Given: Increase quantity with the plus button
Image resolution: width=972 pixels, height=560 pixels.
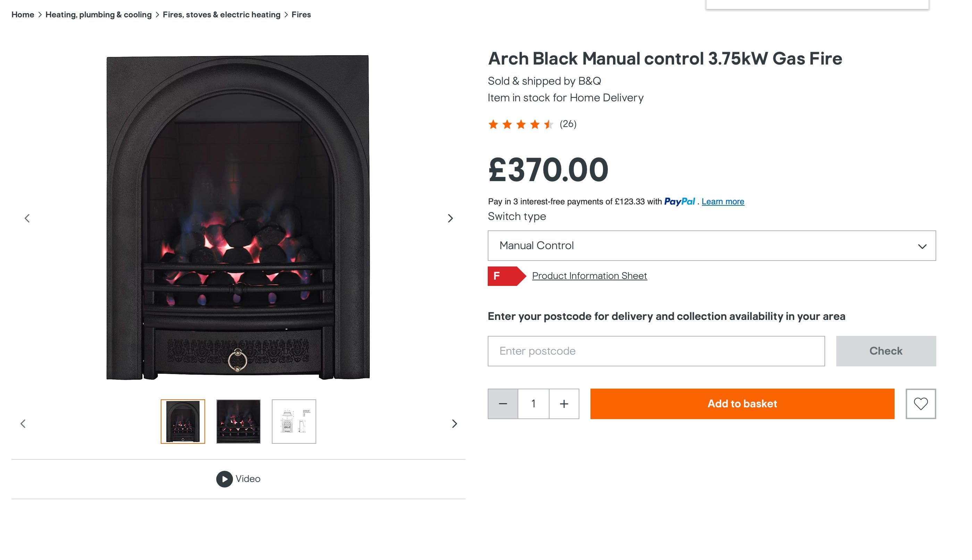Looking at the screenshot, I should [x=564, y=404].
